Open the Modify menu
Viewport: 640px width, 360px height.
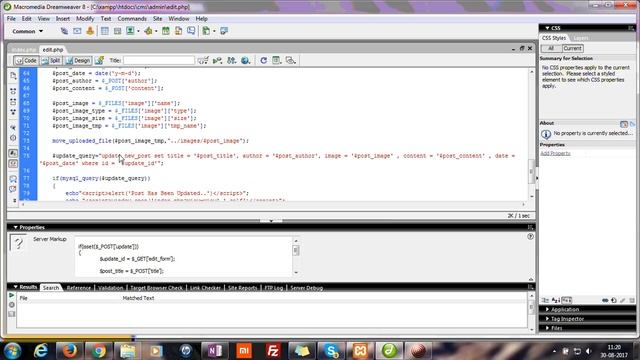point(85,19)
